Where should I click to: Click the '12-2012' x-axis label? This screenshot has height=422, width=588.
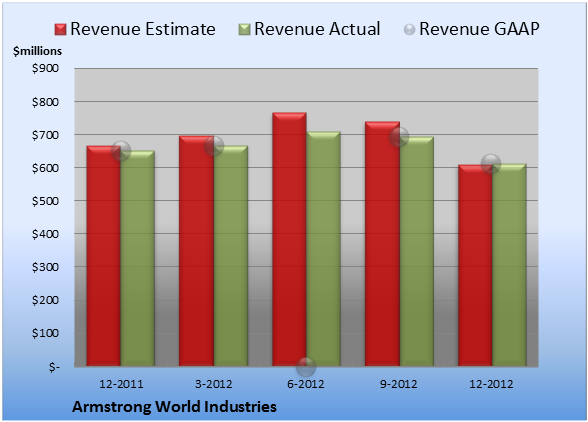pos(491,384)
